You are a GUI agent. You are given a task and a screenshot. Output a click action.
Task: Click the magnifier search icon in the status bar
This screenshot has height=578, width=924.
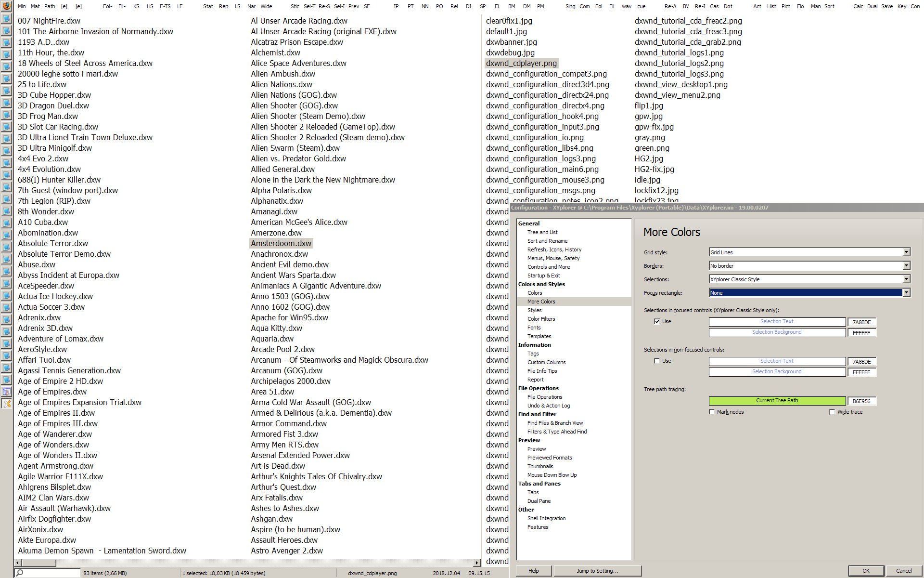click(20, 573)
